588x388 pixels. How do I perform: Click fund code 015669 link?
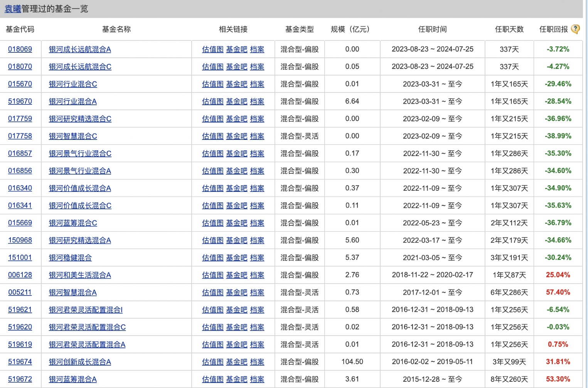click(20, 223)
